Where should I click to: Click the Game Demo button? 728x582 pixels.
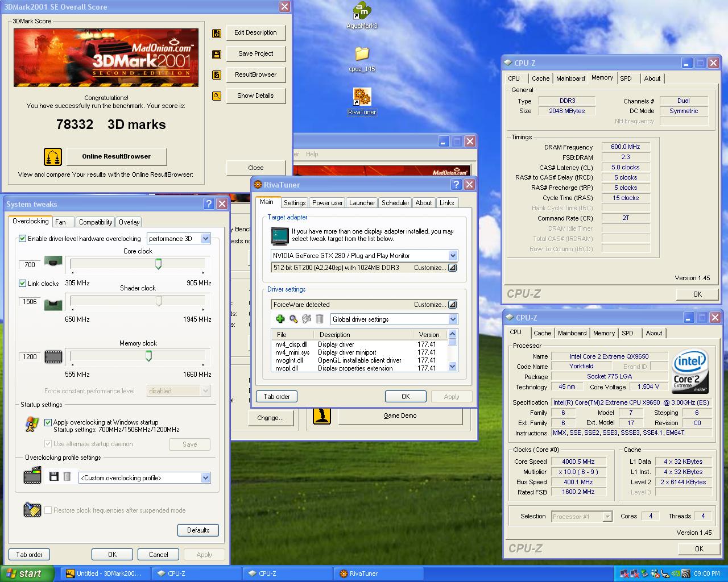(400, 415)
